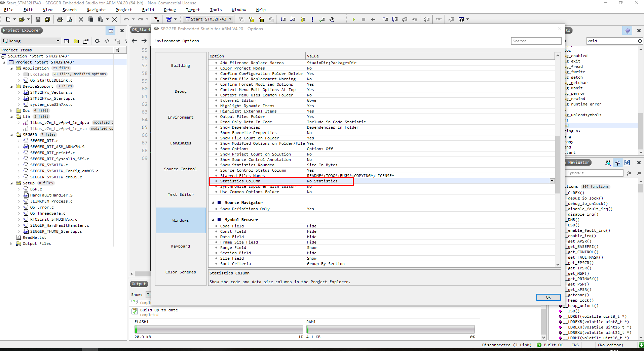Toggle the highlighted Project Explorer view button
This screenshot has width=644, height=351.
coord(110,31)
